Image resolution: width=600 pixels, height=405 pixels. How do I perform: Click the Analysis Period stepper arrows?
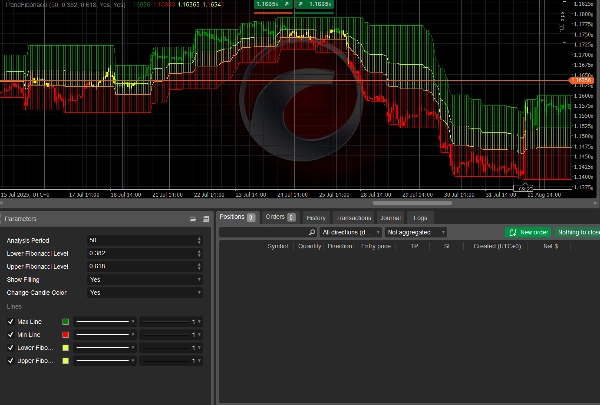pyautogui.click(x=199, y=240)
